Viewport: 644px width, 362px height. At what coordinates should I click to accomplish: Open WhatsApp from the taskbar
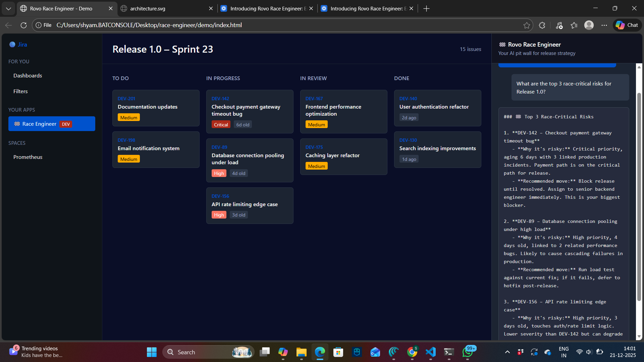point(468,352)
